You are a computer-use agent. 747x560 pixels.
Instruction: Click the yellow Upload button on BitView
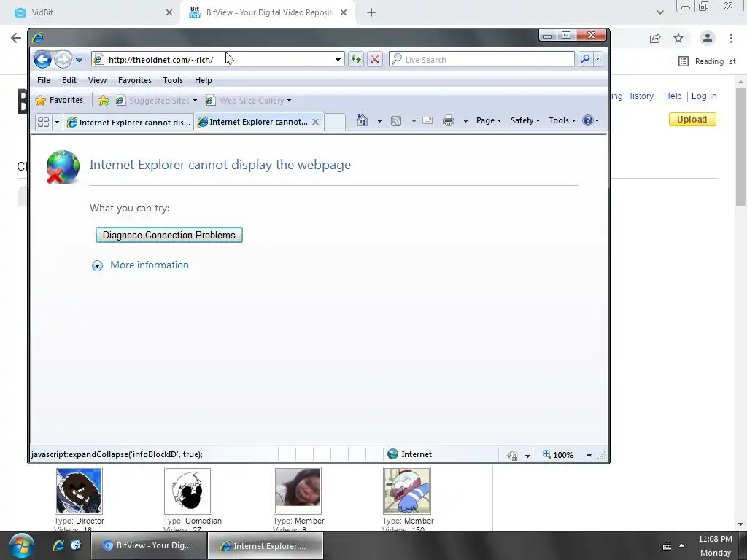coord(692,119)
